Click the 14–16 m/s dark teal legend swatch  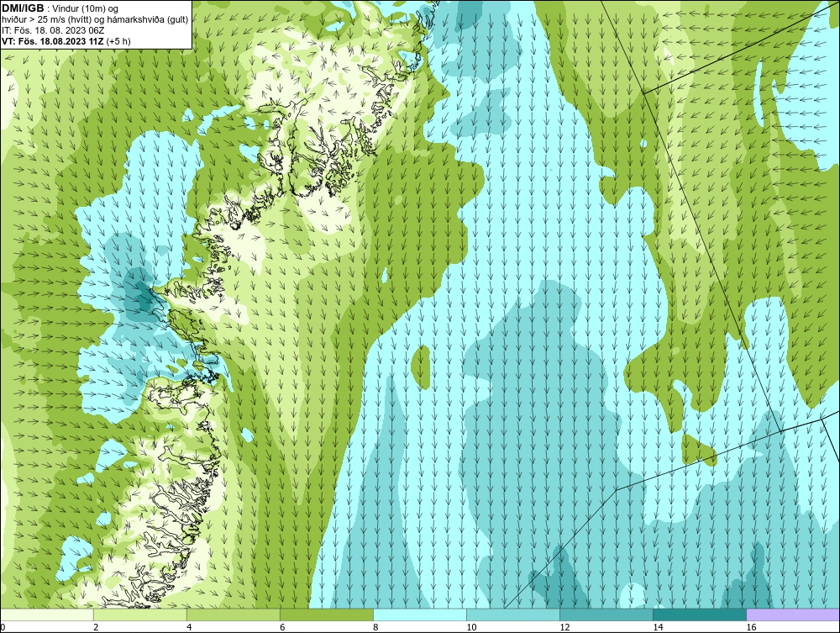(700, 615)
